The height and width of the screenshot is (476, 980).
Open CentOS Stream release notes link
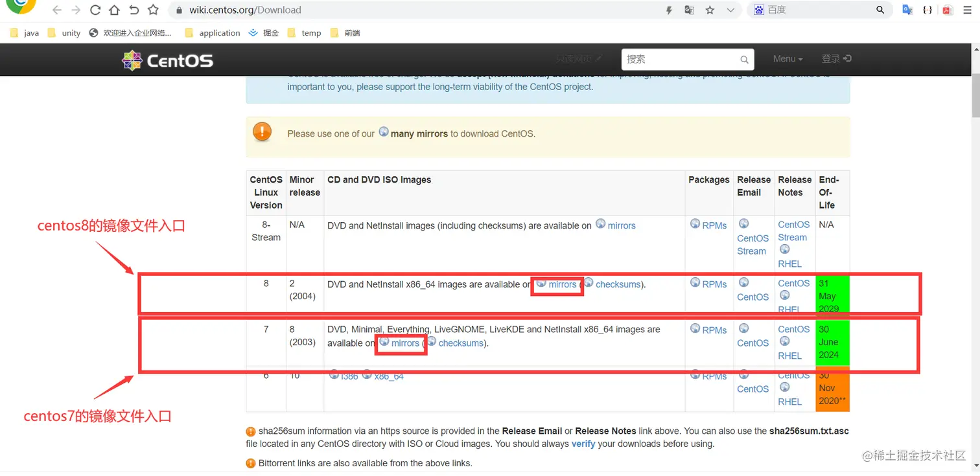click(794, 231)
